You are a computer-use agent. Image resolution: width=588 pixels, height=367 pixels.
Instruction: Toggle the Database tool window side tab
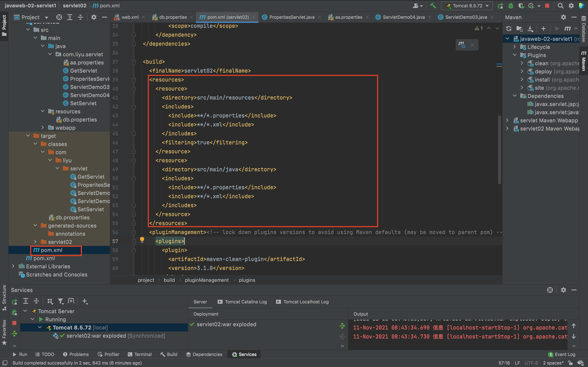[584, 29]
